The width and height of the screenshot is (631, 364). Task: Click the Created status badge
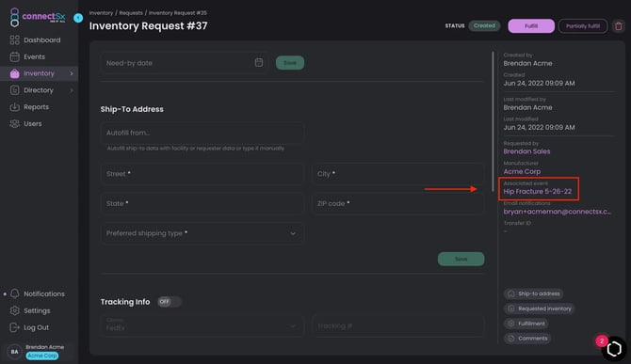(x=484, y=25)
